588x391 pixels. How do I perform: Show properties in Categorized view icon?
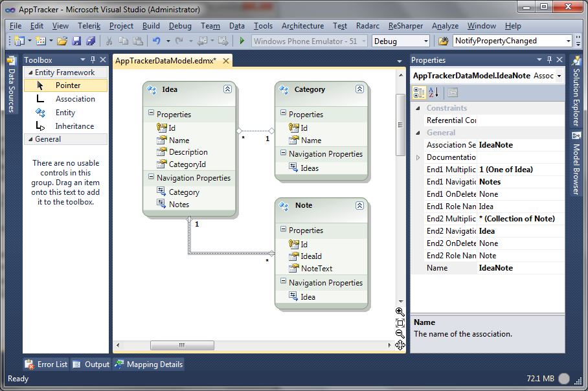419,92
